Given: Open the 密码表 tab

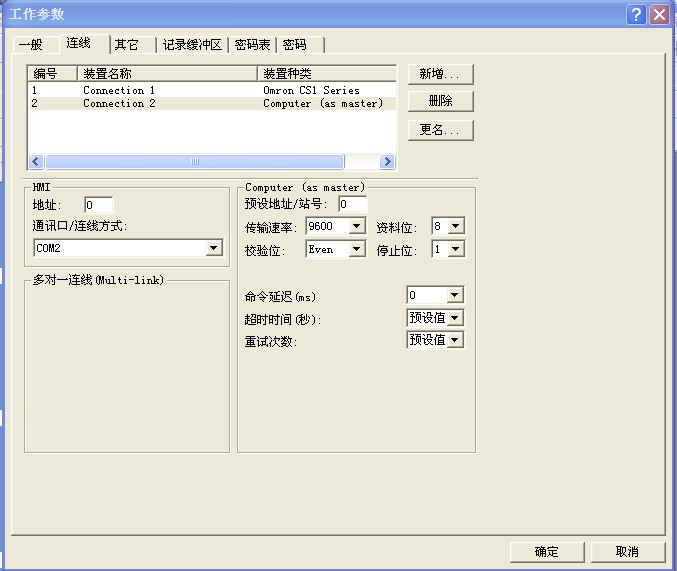Looking at the screenshot, I should tap(252, 45).
